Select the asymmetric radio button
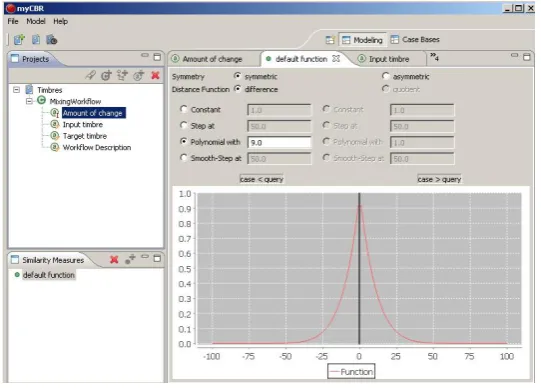Screen dimensions: 541x388 pyautogui.click(x=385, y=76)
